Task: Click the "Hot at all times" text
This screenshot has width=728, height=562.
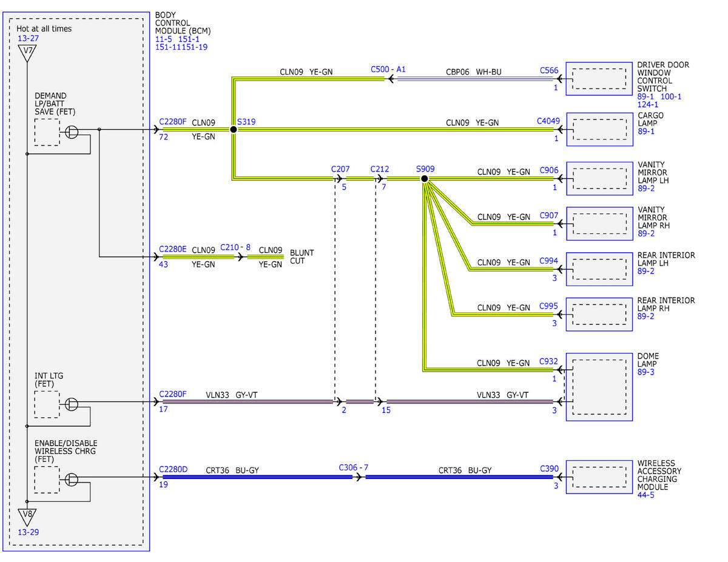Action: (44, 28)
